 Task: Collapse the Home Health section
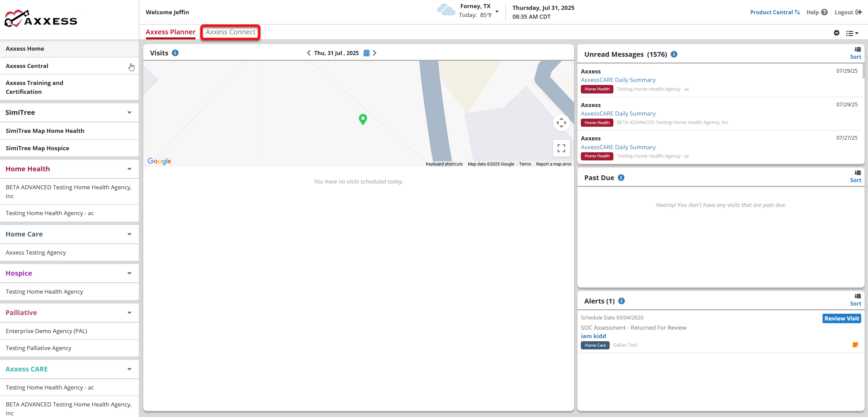129,169
